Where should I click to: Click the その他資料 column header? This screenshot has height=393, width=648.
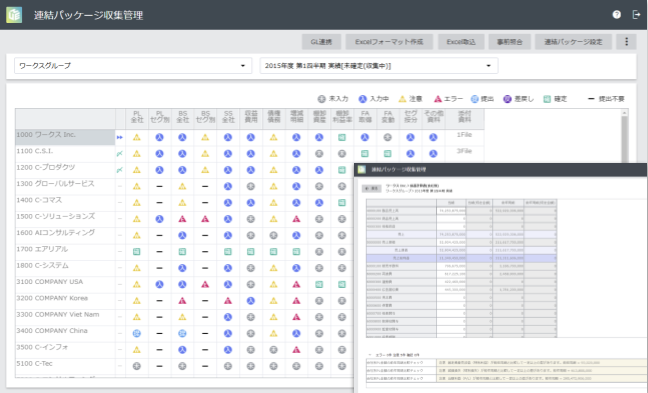(433, 117)
